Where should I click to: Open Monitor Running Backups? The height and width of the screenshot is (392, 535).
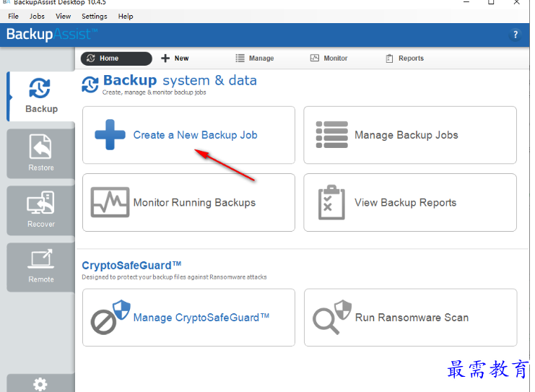tap(188, 203)
